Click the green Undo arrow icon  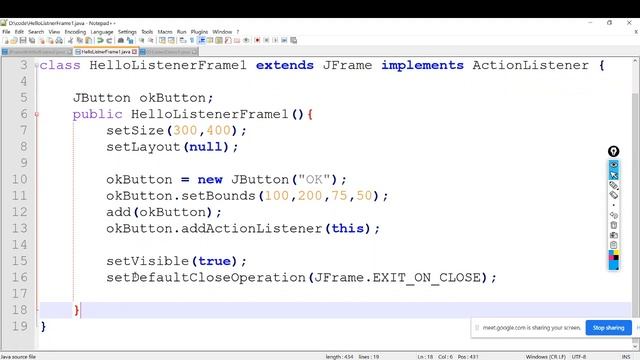pyautogui.click(x=100, y=40)
